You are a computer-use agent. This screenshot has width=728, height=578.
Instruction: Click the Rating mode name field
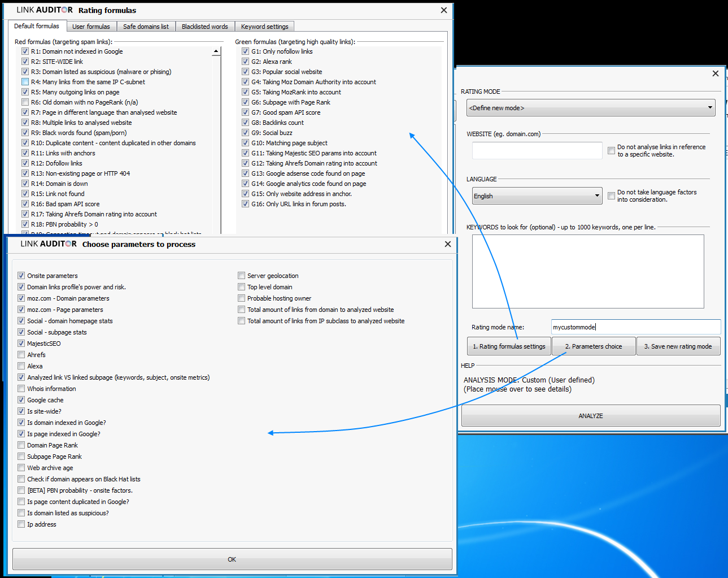(x=636, y=327)
